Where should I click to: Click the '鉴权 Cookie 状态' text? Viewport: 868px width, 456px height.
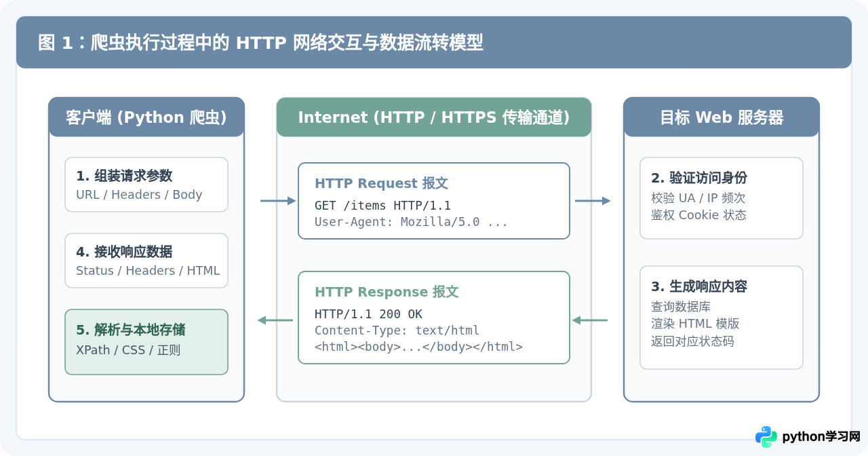coord(698,215)
